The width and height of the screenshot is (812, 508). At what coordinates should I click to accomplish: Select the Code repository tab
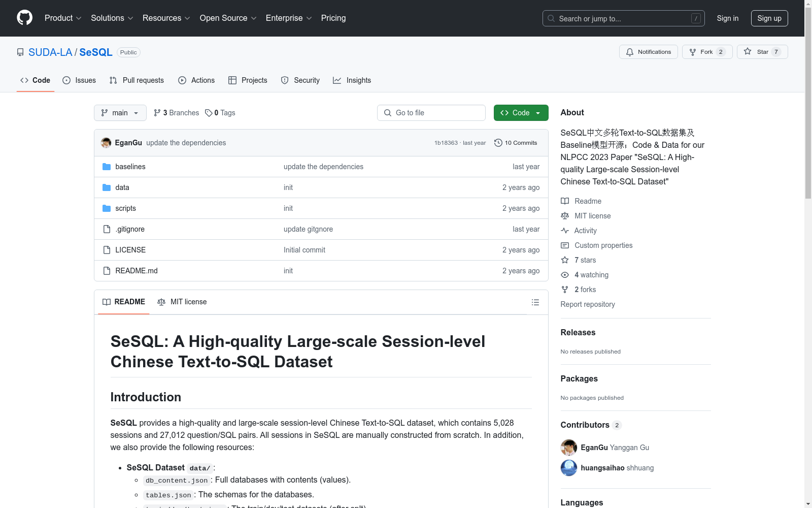(36, 80)
